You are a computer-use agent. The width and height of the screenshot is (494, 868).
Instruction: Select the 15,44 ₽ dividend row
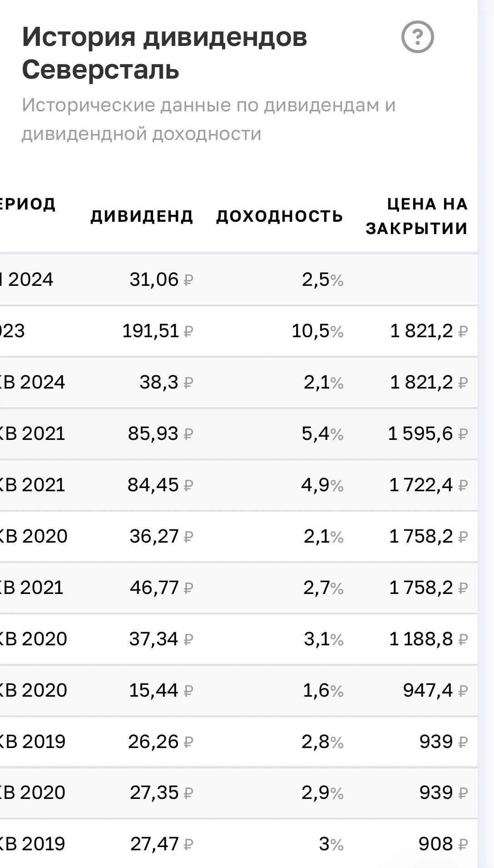coord(239,690)
